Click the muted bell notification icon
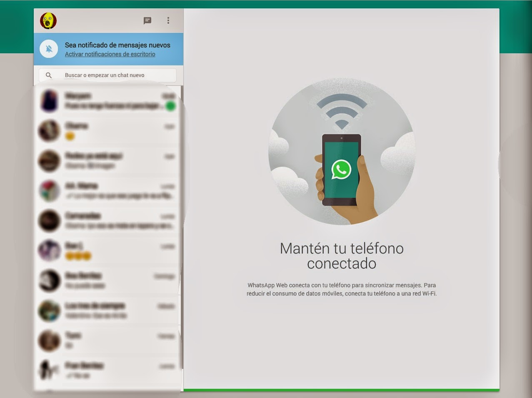This screenshot has width=532, height=398. [49, 49]
